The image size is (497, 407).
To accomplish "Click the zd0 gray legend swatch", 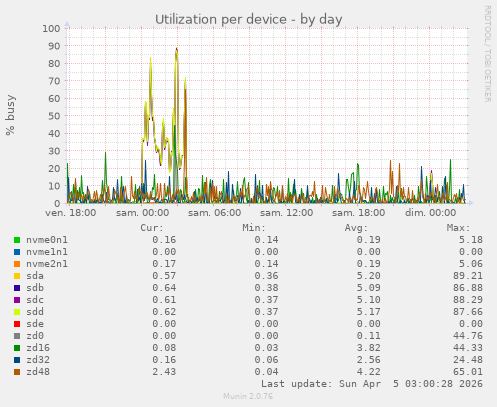I will (17, 336).
